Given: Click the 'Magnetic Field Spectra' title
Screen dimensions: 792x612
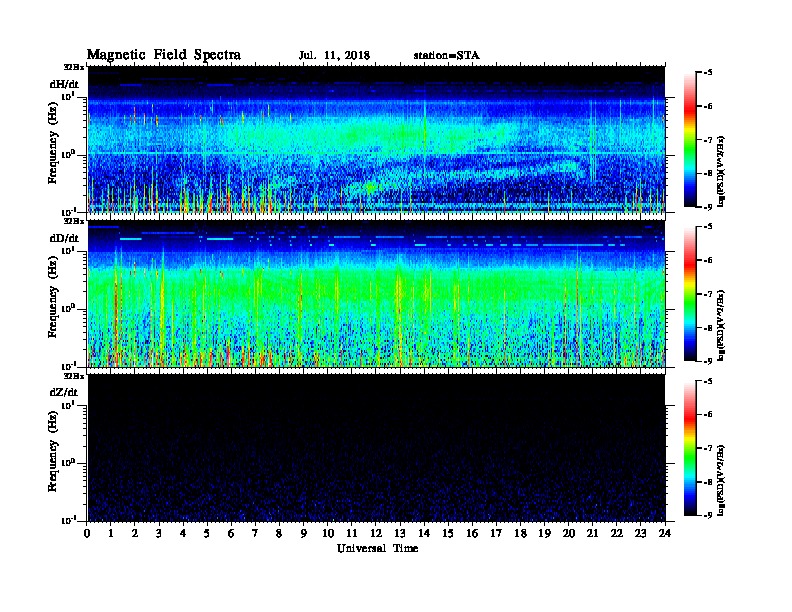Looking at the screenshot, I should tap(164, 55).
